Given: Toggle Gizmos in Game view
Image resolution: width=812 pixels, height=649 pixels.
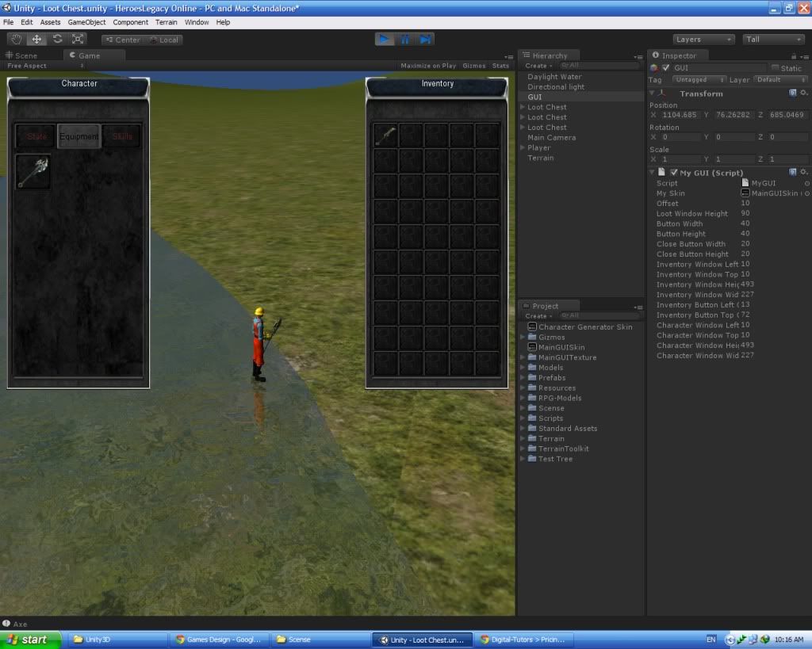Looking at the screenshot, I should [474, 66].
